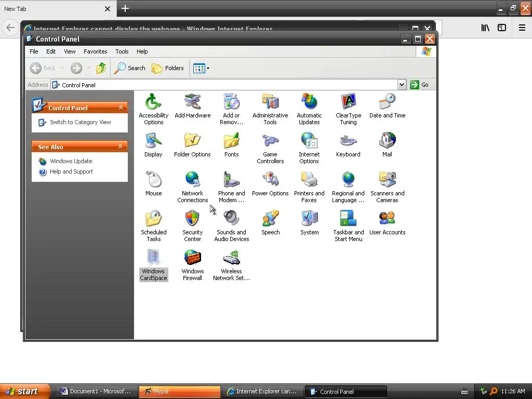Open Date and Time settings
The width and height of the screenshot is (532, 399).
coord(387,106)
